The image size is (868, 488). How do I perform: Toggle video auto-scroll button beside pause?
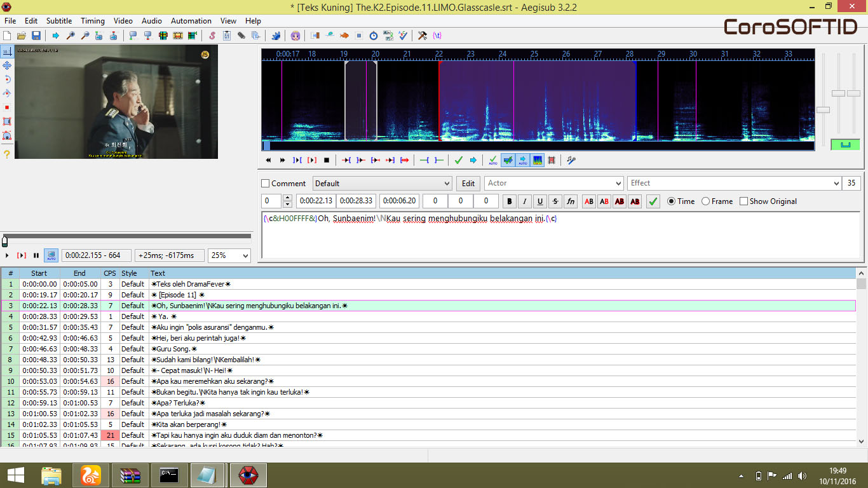(x=51, y=255)
